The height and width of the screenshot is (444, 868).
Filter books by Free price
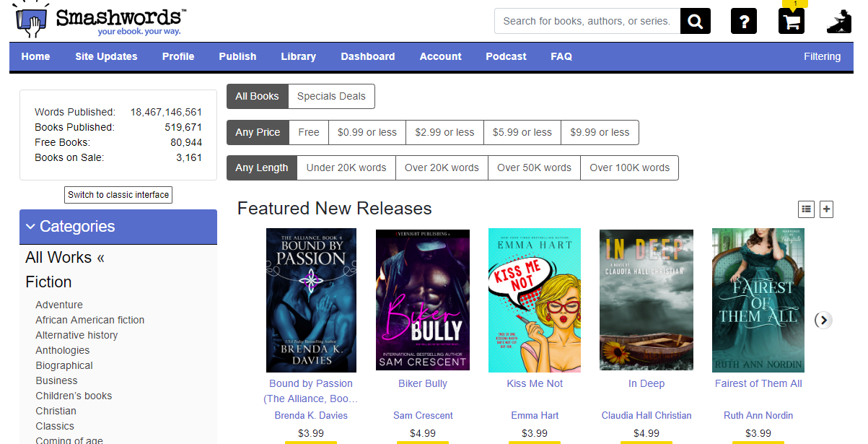pyautogui.click(x=308, y=132)
